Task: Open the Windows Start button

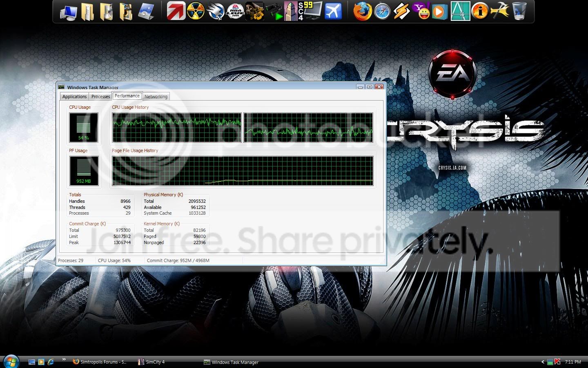Action: tap(11, 361)
